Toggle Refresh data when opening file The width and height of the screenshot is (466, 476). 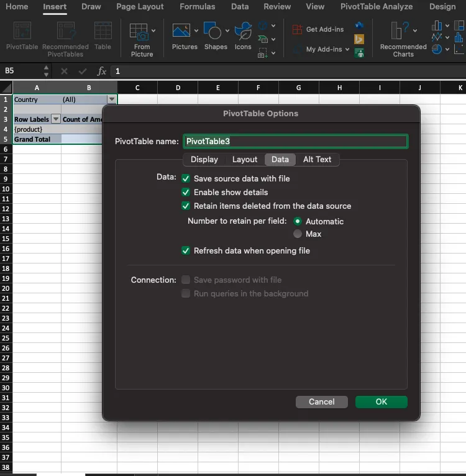pyautogui.click(x=186, y=251)
